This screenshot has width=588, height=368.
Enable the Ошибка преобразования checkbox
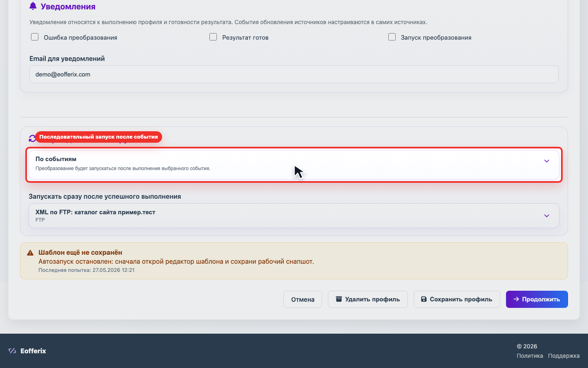(35, 37)
